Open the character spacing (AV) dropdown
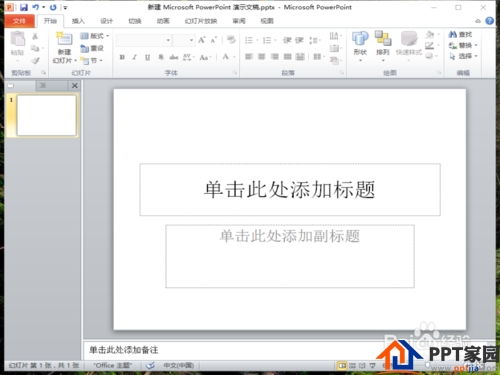The width and height of the screenshot is (500, 375). [188, 57]
